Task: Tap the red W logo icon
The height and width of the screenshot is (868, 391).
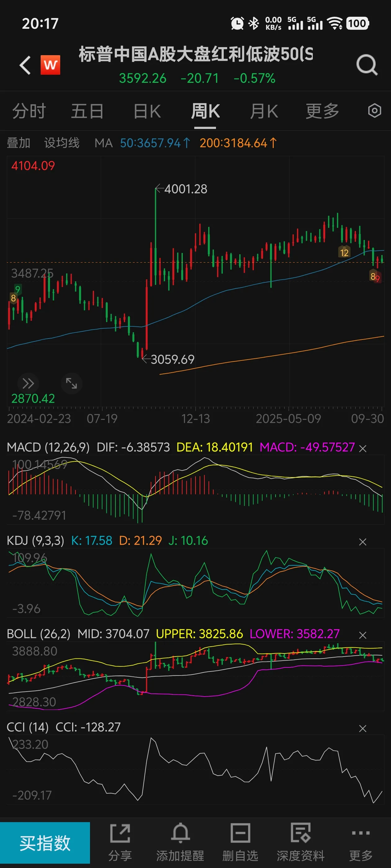Action: click(50, 65)
